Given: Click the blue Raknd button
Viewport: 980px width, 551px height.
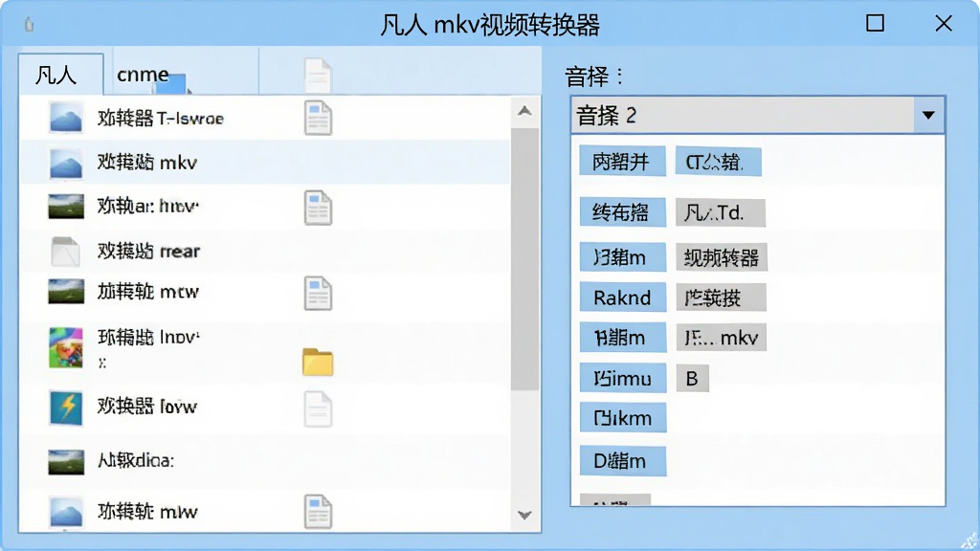Looking at the screenshot, I should coord(622,298).
